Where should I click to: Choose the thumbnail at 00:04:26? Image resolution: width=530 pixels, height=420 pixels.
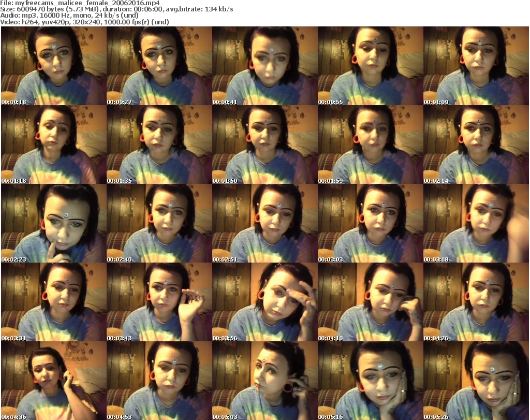point(476,302)
